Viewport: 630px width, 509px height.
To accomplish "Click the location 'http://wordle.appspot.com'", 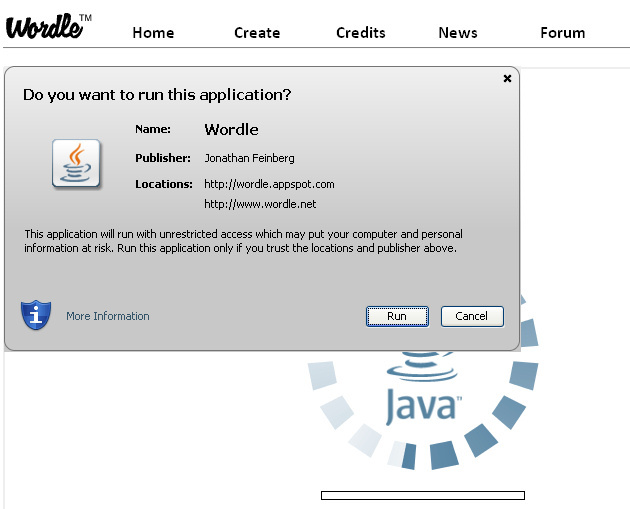I will (x=269, y=184).
